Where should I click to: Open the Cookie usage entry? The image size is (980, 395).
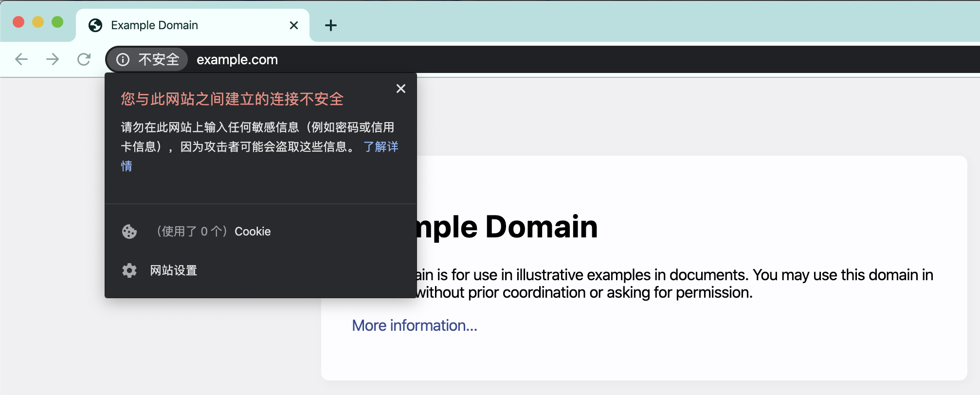pos(261,232)
